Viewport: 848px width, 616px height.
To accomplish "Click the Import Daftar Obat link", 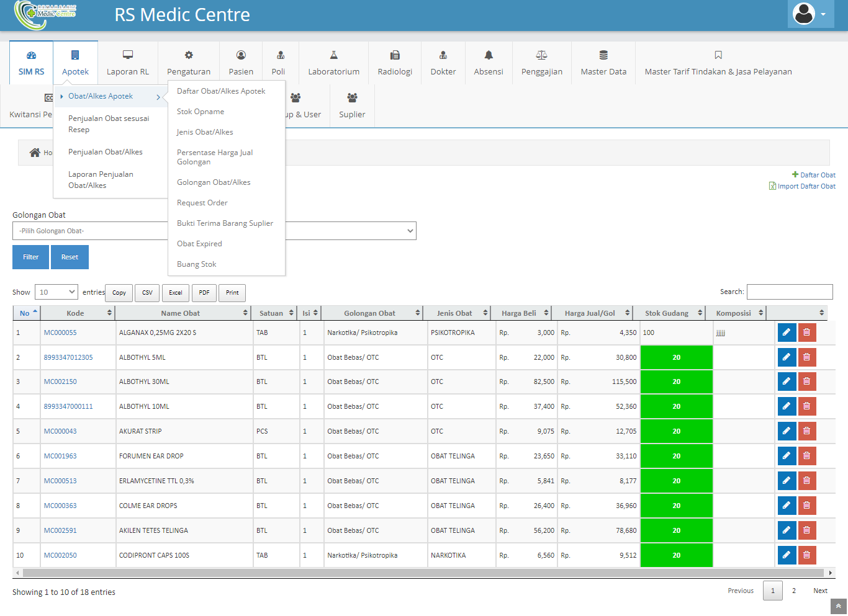I will [x=806, y=186].
